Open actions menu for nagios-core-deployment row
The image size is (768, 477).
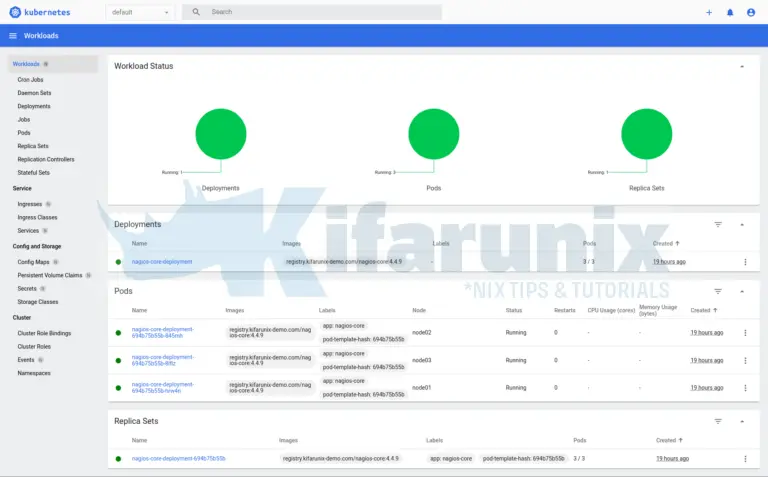pyautogui.click(x=745, y=262)
